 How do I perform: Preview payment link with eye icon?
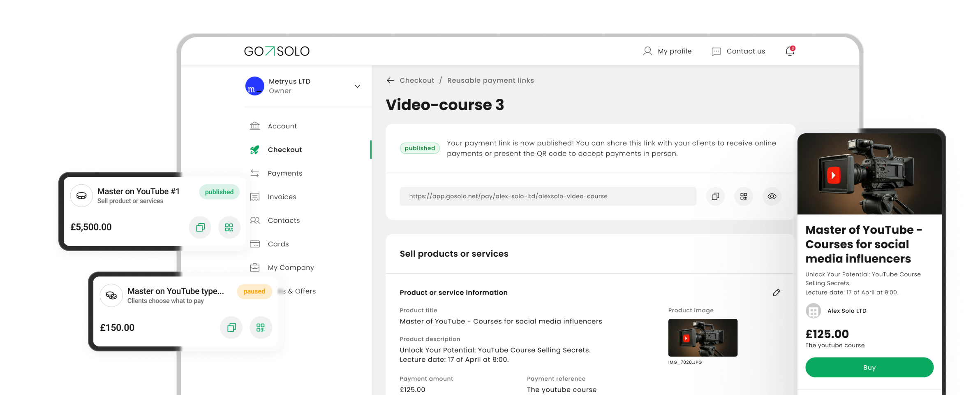coord(772,196)
